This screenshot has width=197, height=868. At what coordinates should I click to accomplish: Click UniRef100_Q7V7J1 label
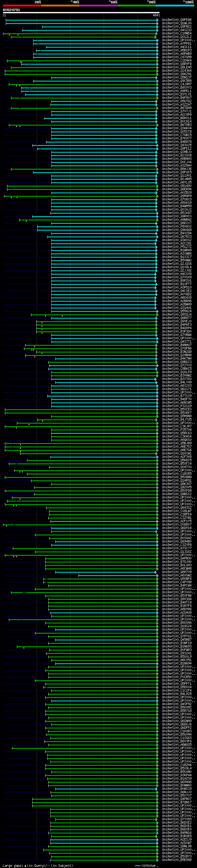pos(176,111)
